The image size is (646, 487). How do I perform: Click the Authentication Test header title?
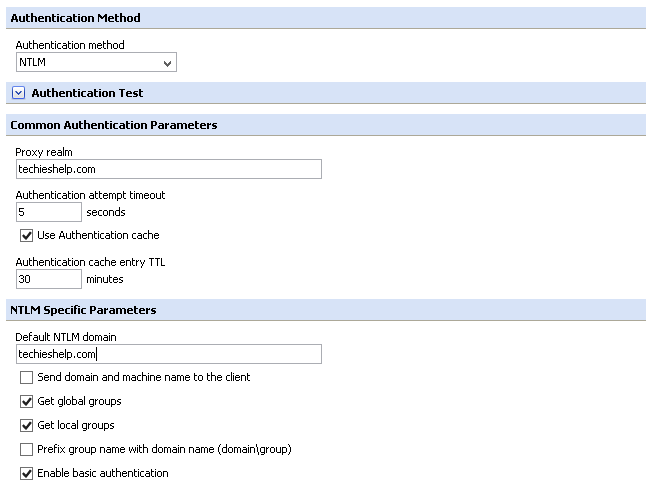point(87,93)
